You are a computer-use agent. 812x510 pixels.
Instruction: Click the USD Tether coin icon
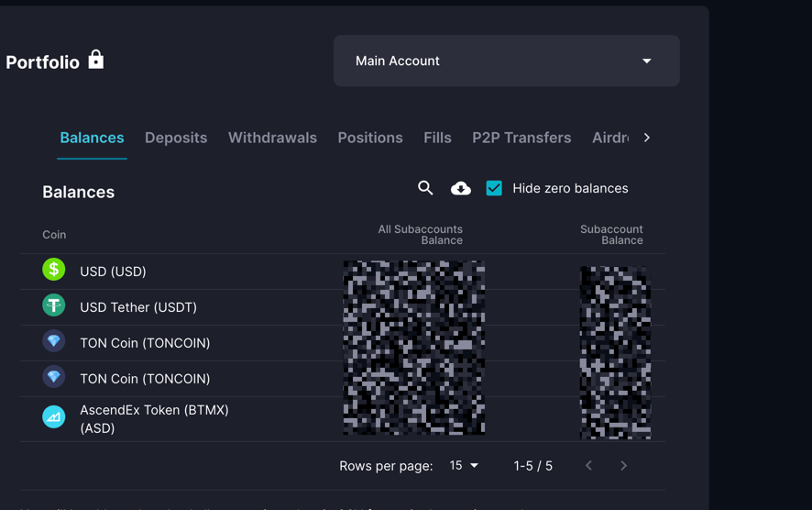tap(54, 305)
